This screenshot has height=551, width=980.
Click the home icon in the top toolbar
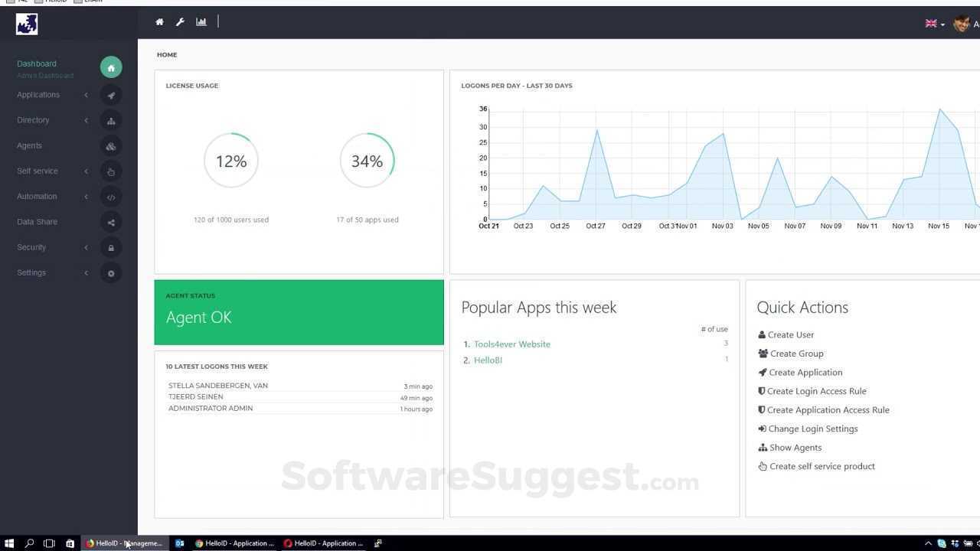159,21
